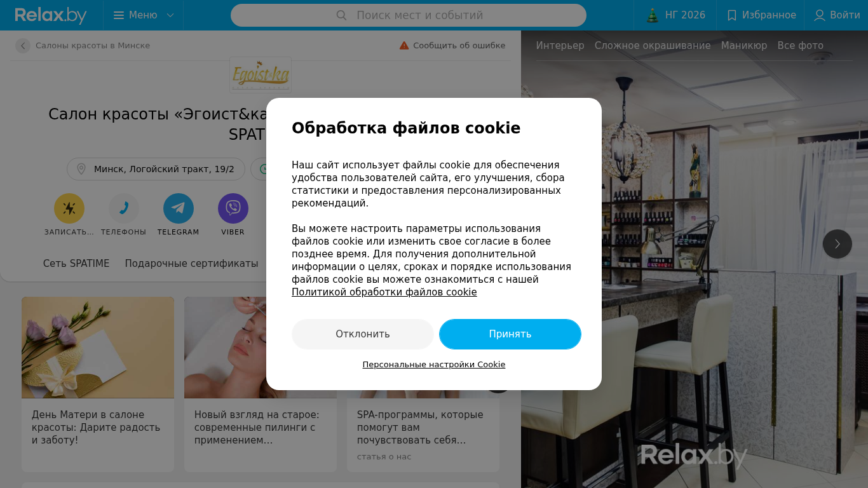Click the НГ 2026 tree icon
This screenshot has height=488, width=868.
[x=653, y=15]
